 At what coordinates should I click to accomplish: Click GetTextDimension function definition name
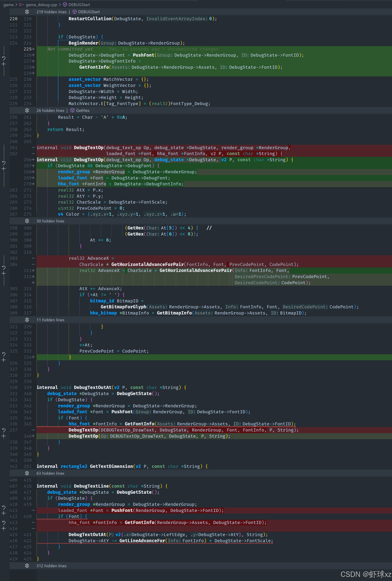pyautogui.click(x=111, y=466)
